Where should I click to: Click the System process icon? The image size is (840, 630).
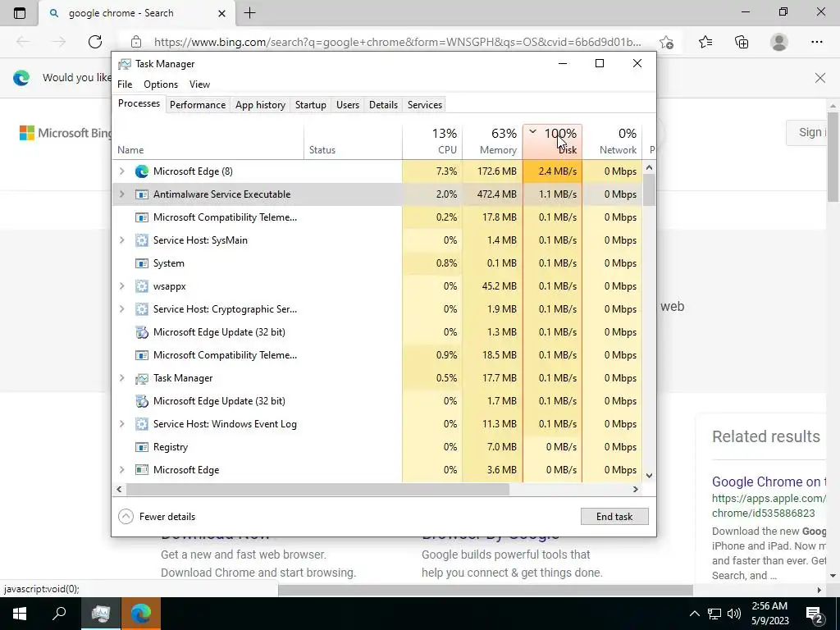click(x=141, y=263)
